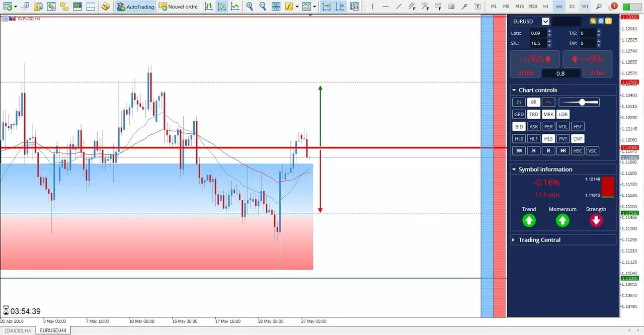
Task: Toggle the HLS chart control
Action: pyautogui.click(x=548, y=138)
